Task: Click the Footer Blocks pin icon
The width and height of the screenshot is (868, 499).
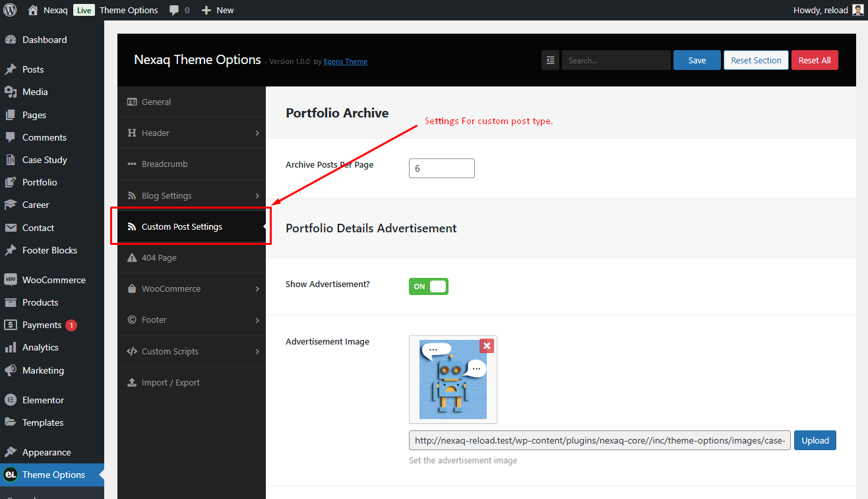Action: pyautogui.click(x=11, y=250)
